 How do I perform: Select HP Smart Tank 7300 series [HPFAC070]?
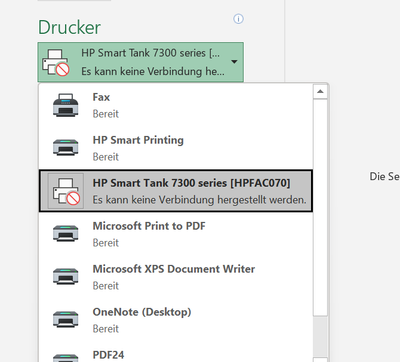click(176, 191)
